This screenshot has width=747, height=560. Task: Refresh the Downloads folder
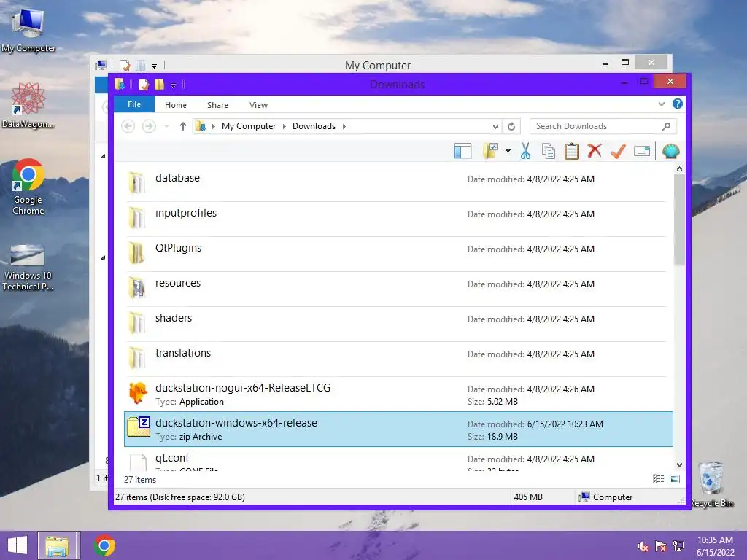(511, 126)
